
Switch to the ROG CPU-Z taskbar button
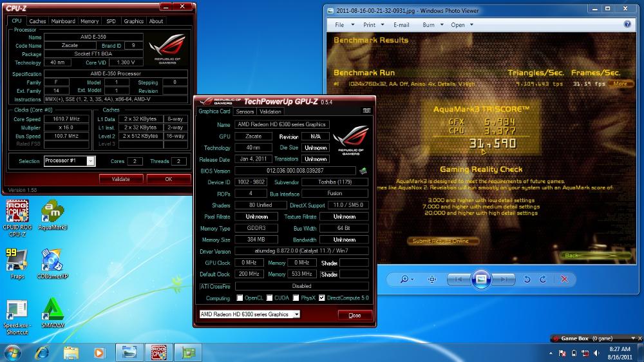(x=158, y=352)
